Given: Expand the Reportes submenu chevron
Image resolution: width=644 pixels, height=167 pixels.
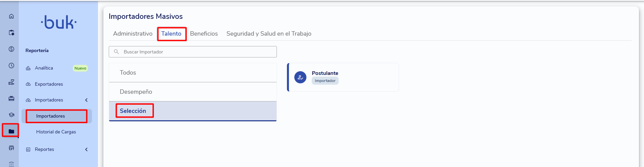Looking at the screenshot, I should (x=86, y=150).
